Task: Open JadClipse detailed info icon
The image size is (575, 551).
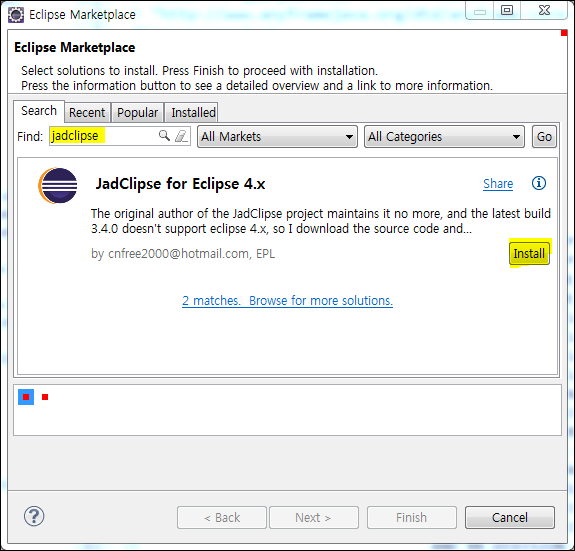Action: [x=539, y=183]
